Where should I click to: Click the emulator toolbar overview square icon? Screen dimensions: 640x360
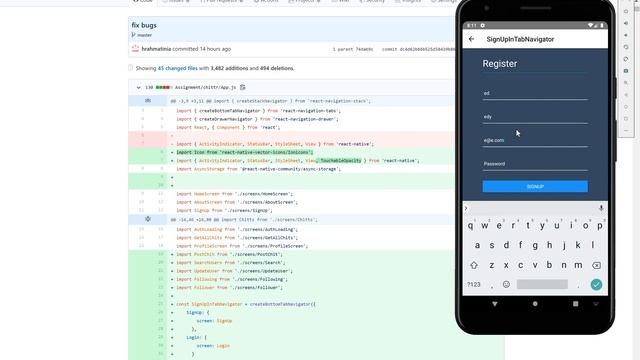point(626,118)
